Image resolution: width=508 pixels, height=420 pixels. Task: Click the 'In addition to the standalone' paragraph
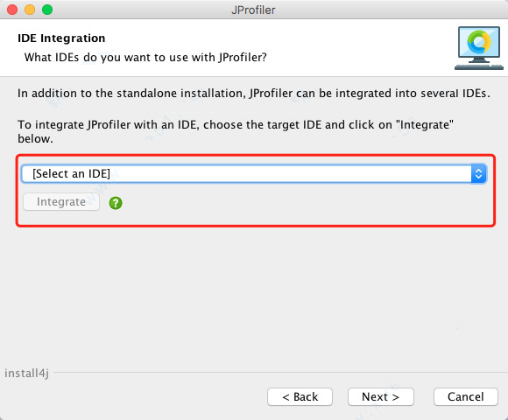(x=254, y=94)
